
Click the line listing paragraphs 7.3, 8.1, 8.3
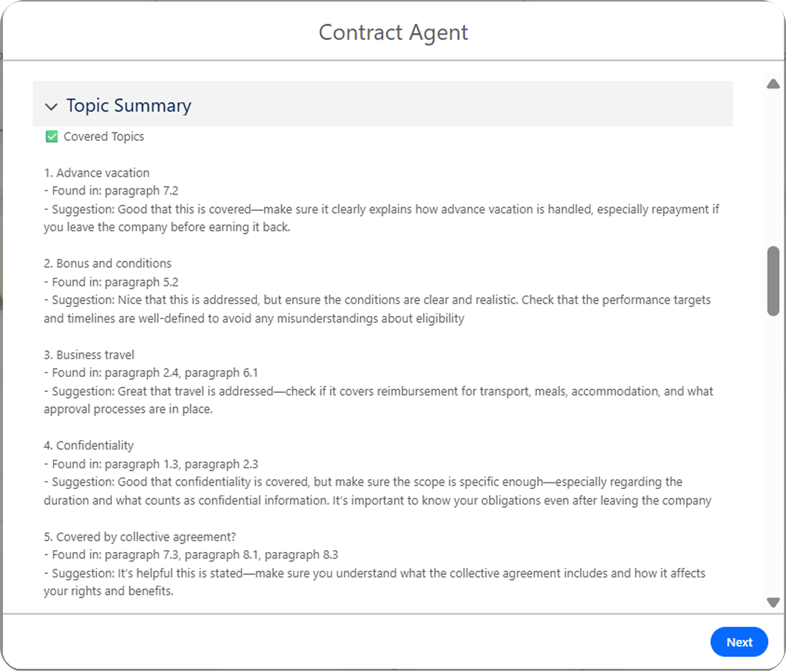pos(191,554)
